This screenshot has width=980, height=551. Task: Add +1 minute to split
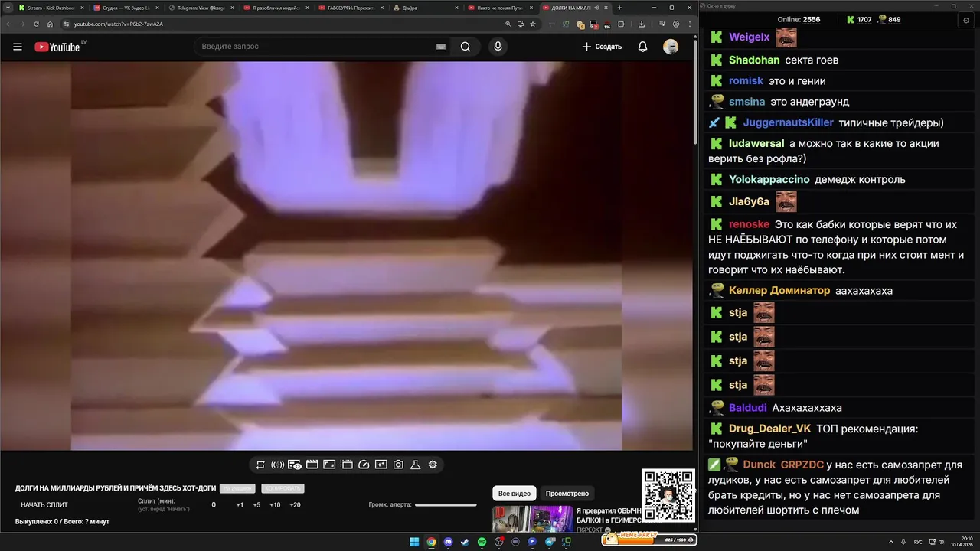point(240,505)
